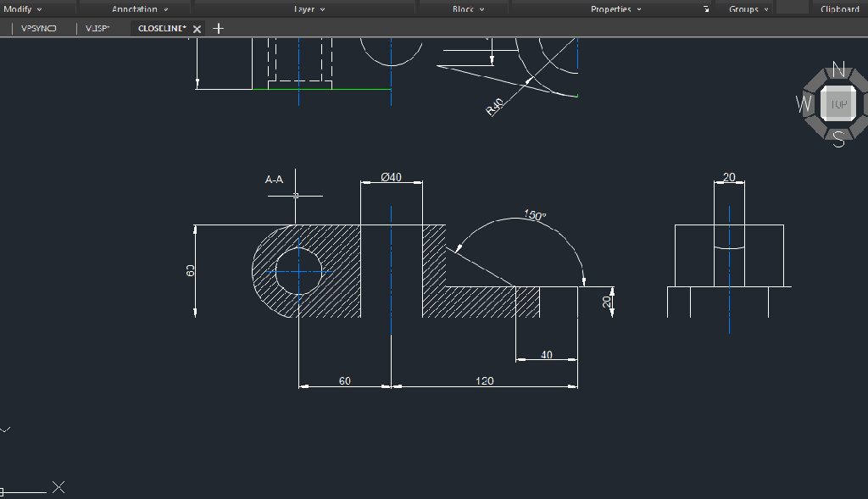The height and width of the screenshot is (499, 868).
Task: Select the N compass direction on ViewCube
Action: 838,70
